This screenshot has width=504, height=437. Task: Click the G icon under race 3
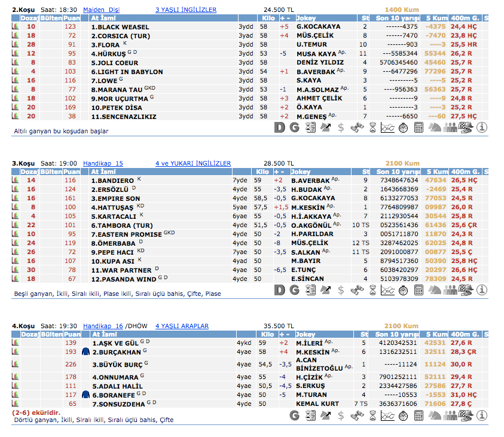click(x=294, y=290)
